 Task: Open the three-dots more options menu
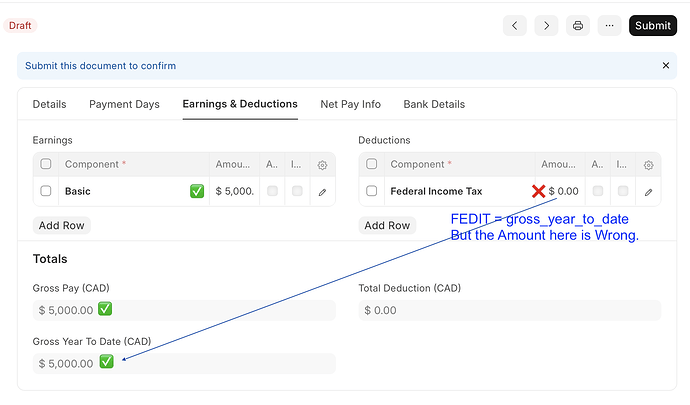609,26
